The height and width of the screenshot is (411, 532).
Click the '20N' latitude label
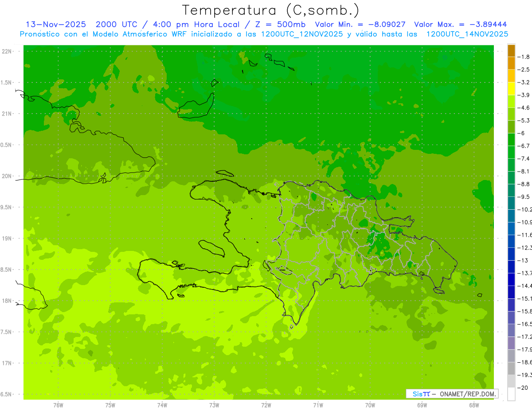coord(7,176)
